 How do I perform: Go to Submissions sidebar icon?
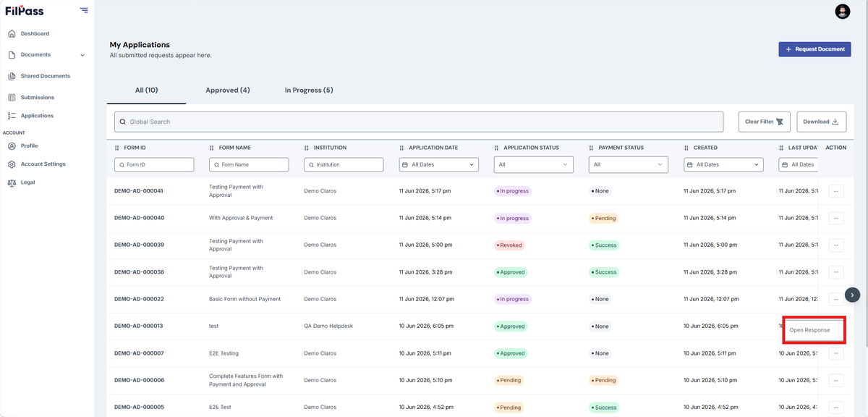12,97
